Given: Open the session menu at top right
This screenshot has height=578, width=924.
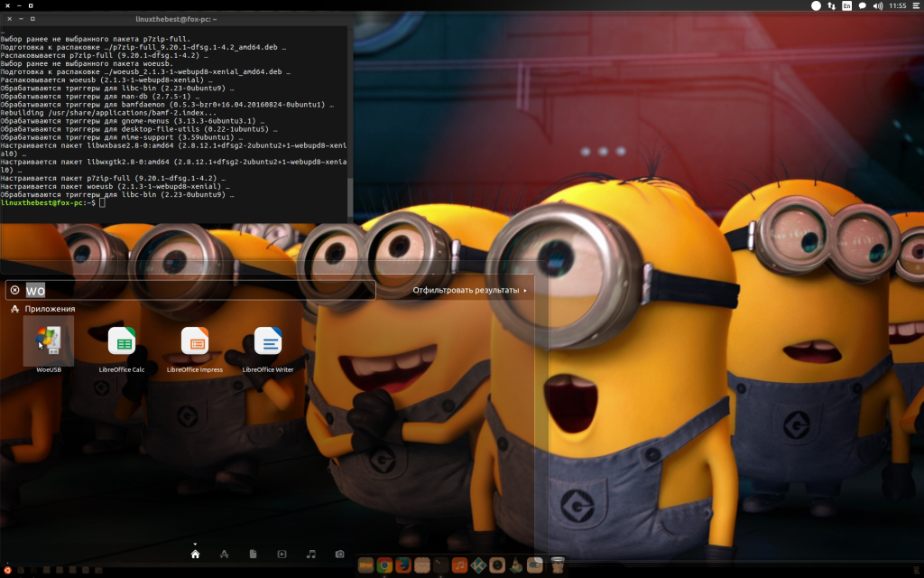Looking at the screenshot, I should pos(915,5).
